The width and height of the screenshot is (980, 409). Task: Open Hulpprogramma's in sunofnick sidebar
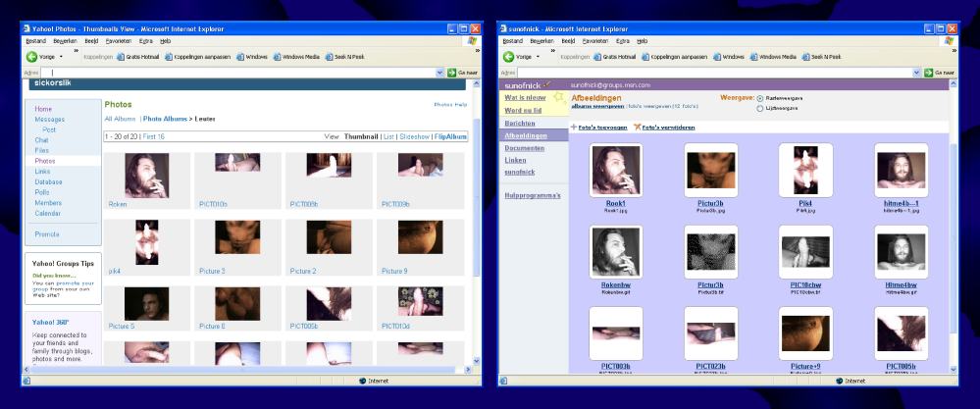click(x=533, y=196)
